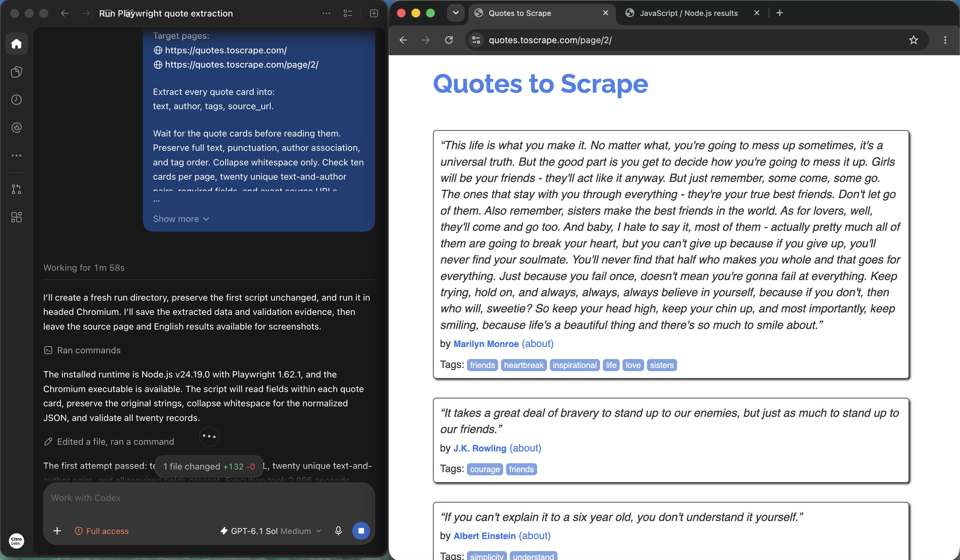The width and height of the screenshot is (960, 560).
Task: Click the heartbreak tag
Action: point(524,365)
